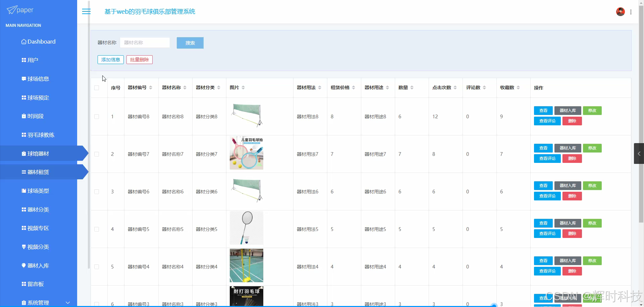Viewport: 644px width, 307px height.
Task: Click the 羽毛球教练 sidebar icon
Action: pos(24,135)
